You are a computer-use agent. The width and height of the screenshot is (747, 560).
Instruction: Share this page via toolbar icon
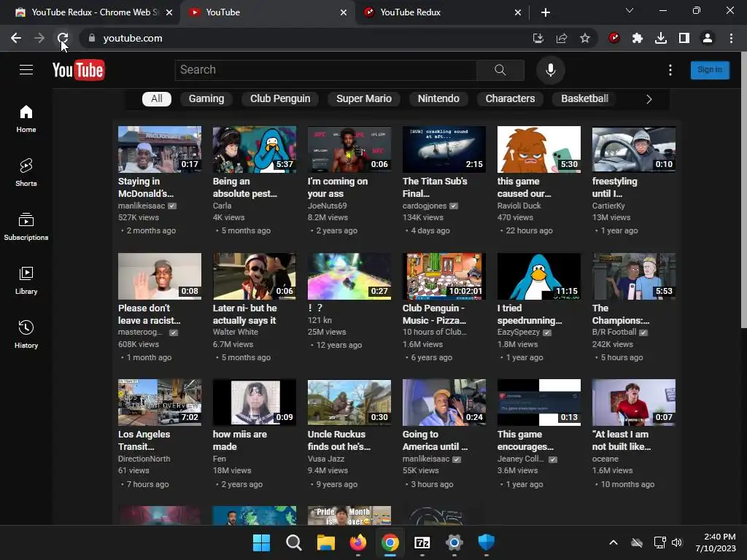click(x=562, y=38)
